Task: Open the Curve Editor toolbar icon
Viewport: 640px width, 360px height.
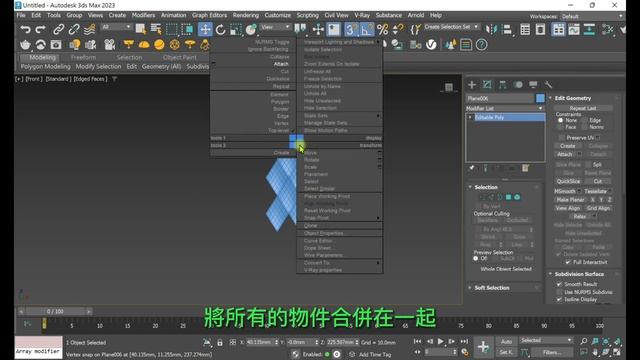Action: (x=574, y=29)
